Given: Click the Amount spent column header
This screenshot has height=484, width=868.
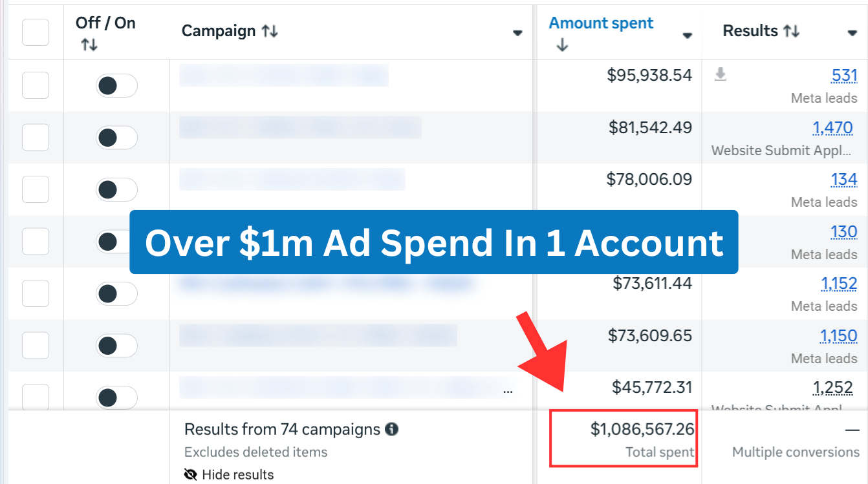Looking at the screenshot, I should 601,23.
